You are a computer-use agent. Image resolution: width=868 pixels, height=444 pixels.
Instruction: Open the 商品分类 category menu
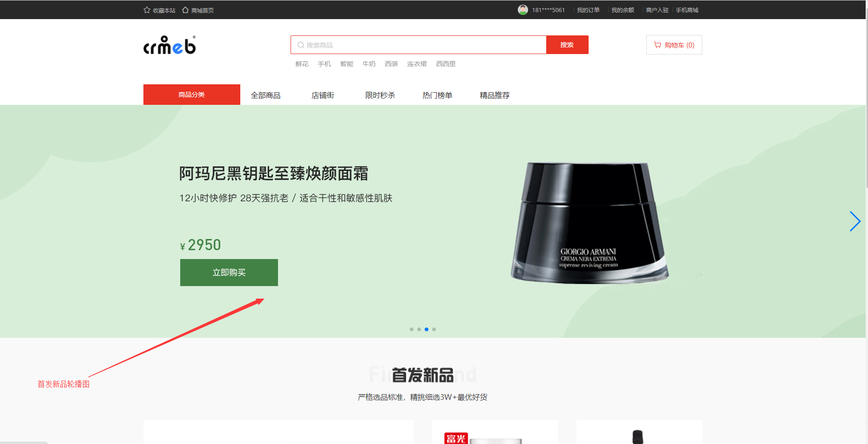click(x=192, y=95)
